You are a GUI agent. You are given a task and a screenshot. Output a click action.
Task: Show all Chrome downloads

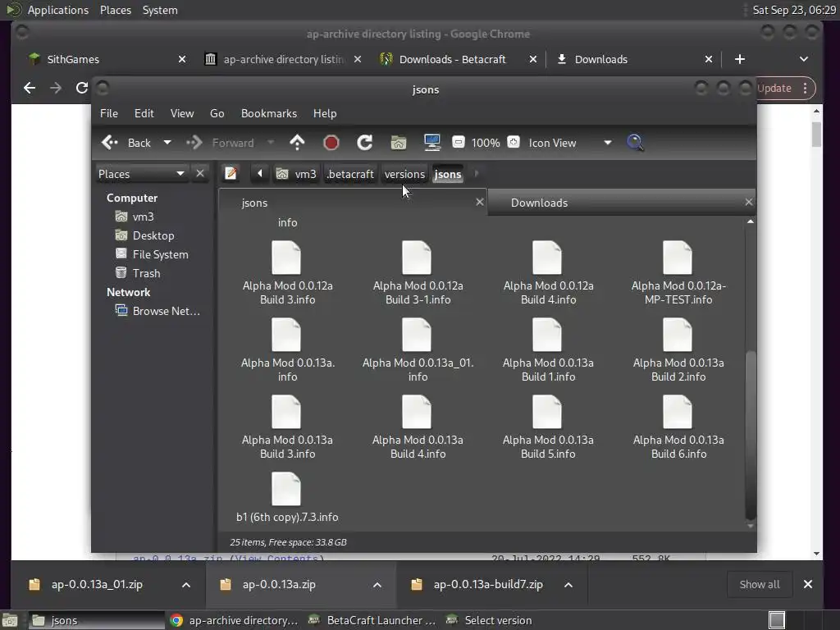759,584
